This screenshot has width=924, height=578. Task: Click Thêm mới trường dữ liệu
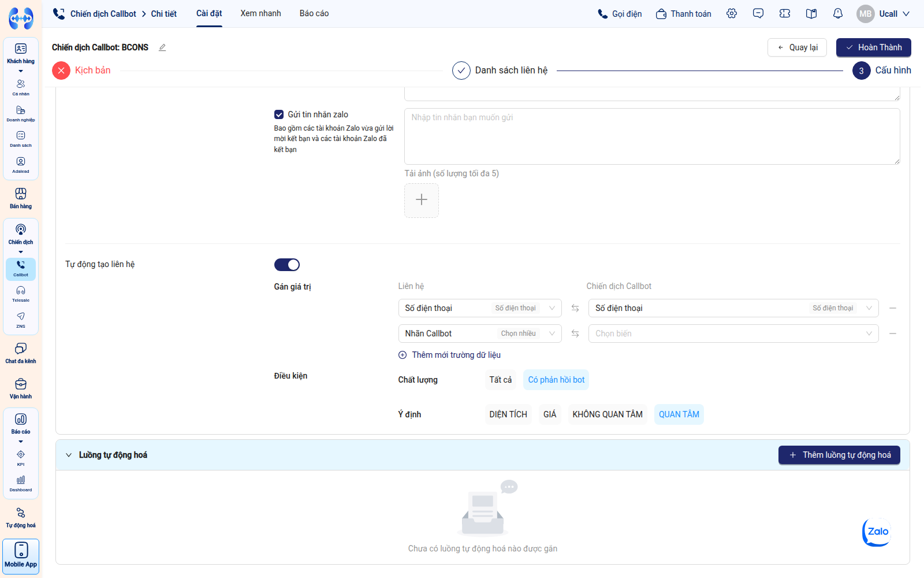[450, 355]
